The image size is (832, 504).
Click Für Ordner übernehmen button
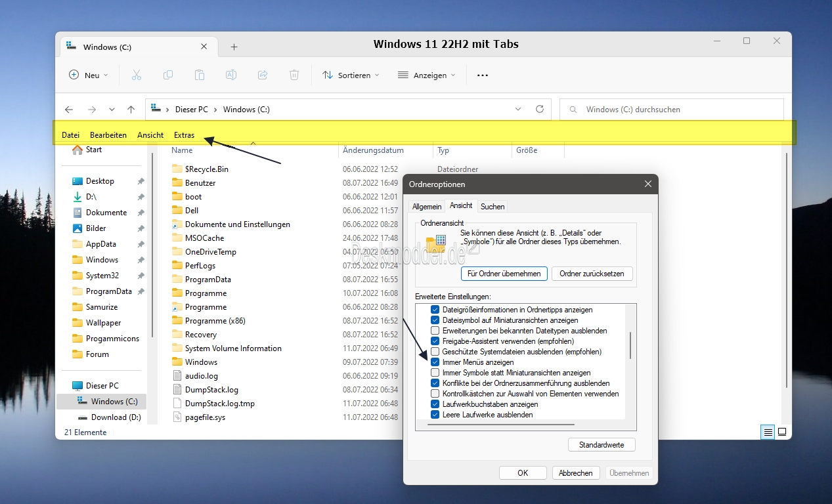tap(504, 274)
